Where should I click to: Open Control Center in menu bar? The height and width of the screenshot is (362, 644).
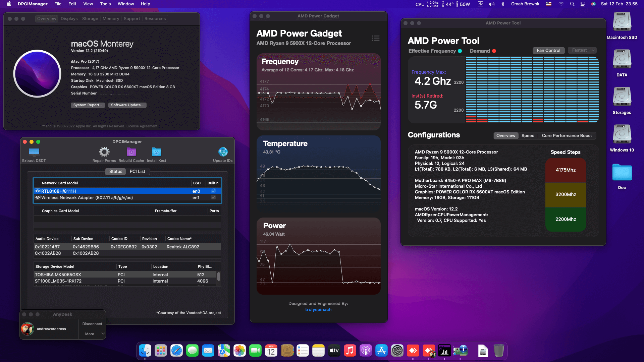[583, 4]
